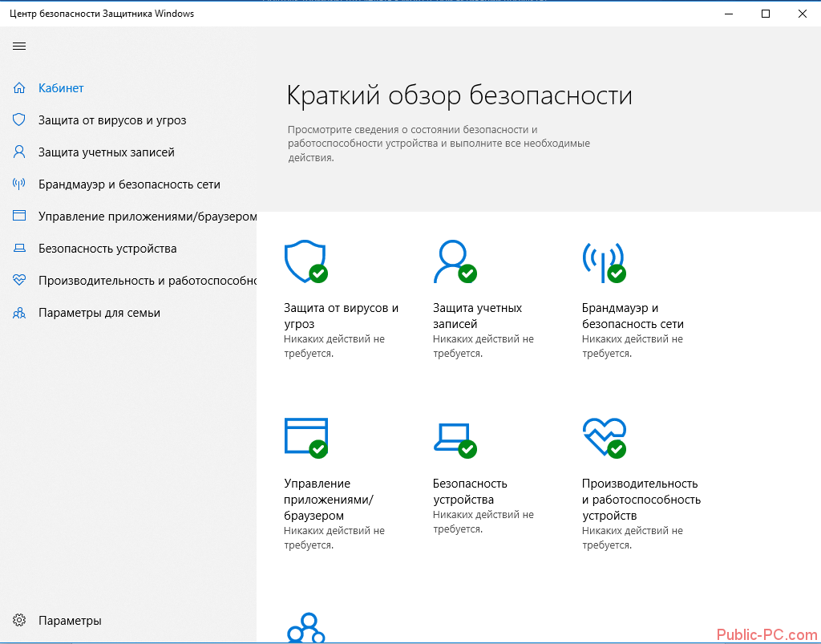This screenshot has height=644, width=821.
Task: Close the Defender Security Center window
Action: [802, 14]
